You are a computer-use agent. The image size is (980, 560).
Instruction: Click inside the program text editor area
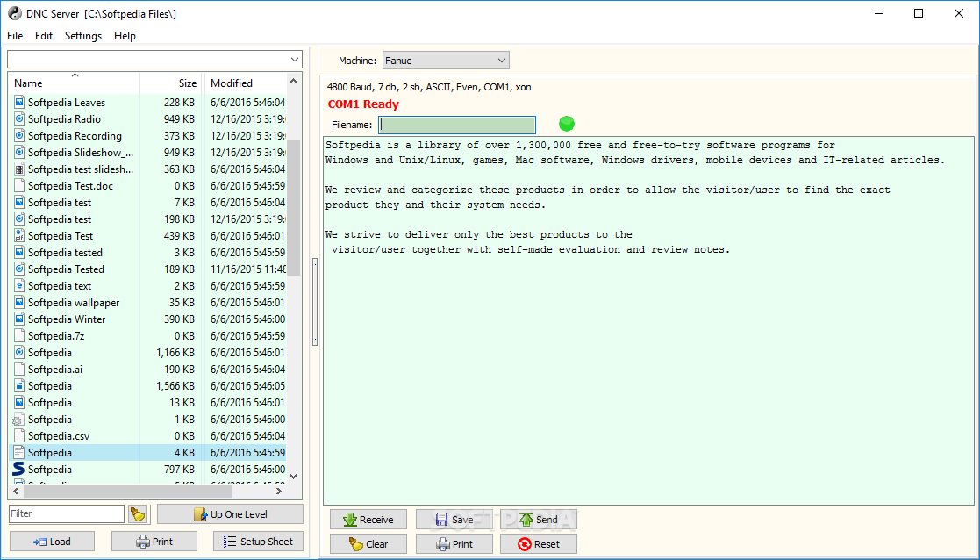pos(648,320)
